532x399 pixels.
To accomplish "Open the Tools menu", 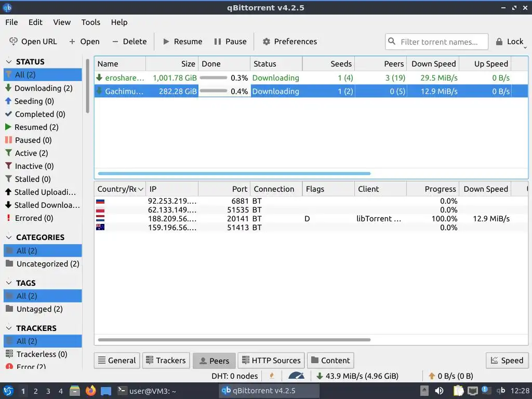I will tap(90, 22).
